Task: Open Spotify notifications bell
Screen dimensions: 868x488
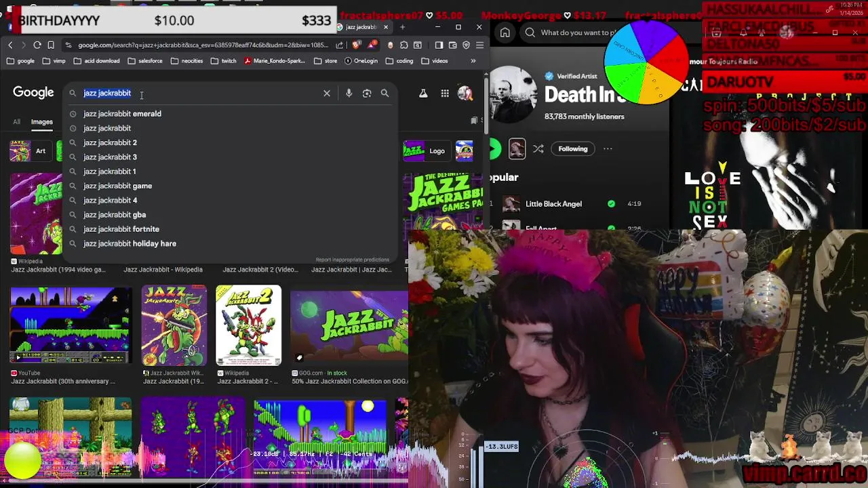Action: coord(743,33)
